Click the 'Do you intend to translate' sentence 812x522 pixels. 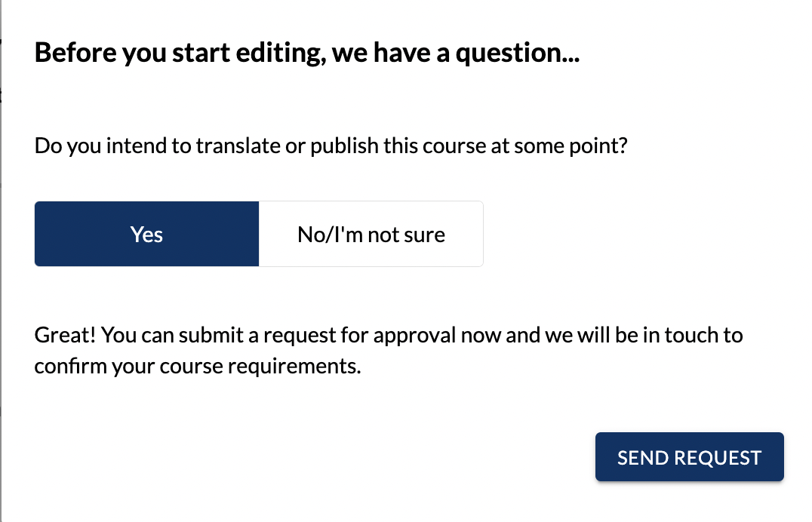[331, 145]
